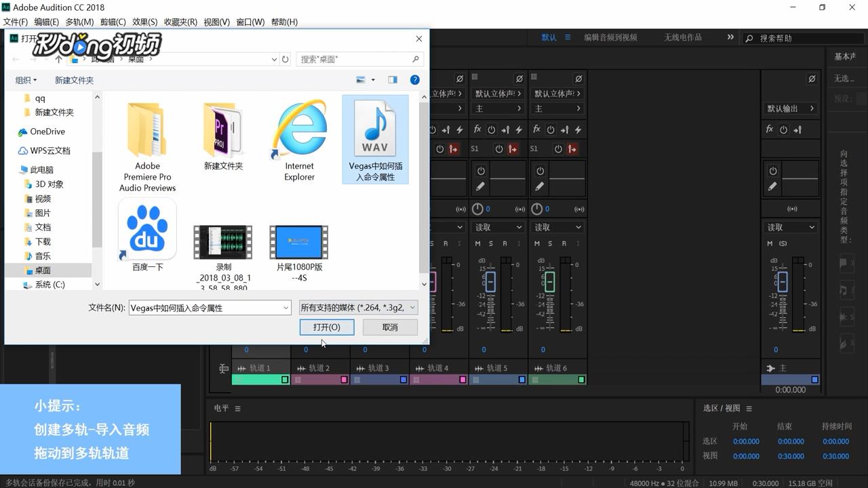Open track 6 output 主 selector

(557, 108)
